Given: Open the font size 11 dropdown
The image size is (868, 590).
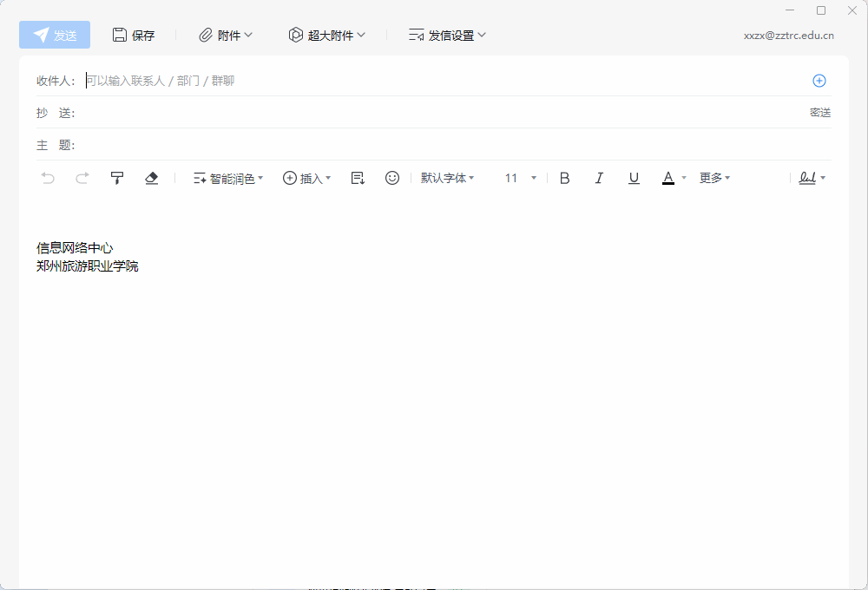Looking at the screenshot, I should coord(521,178).
